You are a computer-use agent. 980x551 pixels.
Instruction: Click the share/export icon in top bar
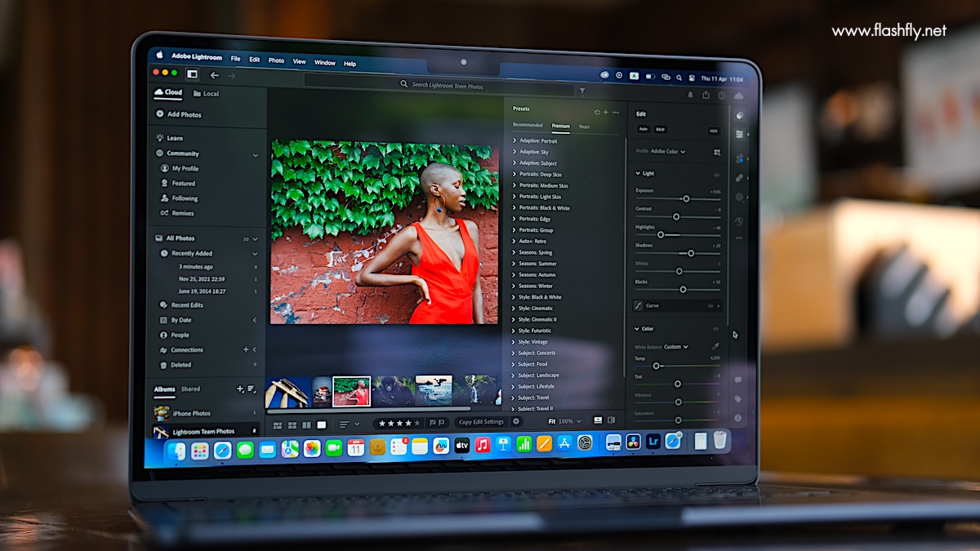[x=706, y=95]
